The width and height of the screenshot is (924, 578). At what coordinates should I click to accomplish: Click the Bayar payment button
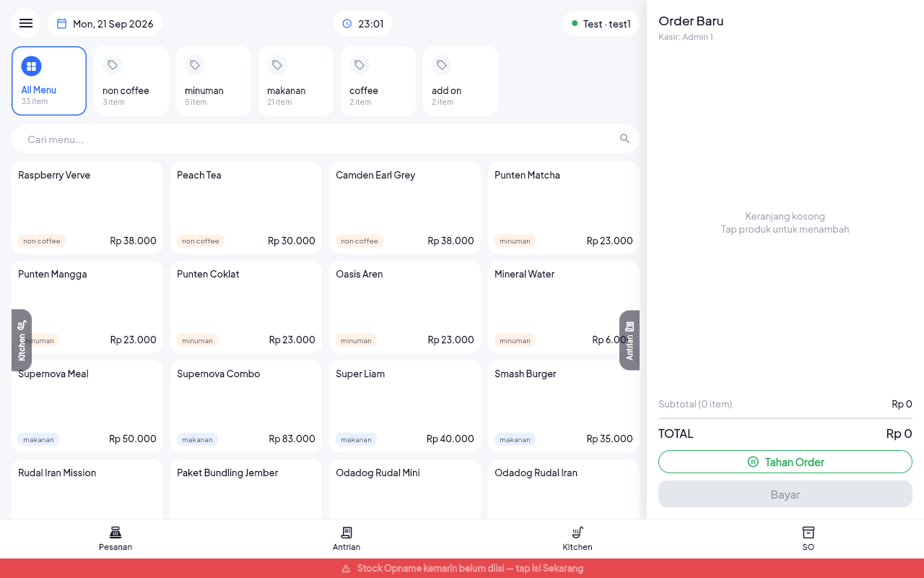point(785,494)
